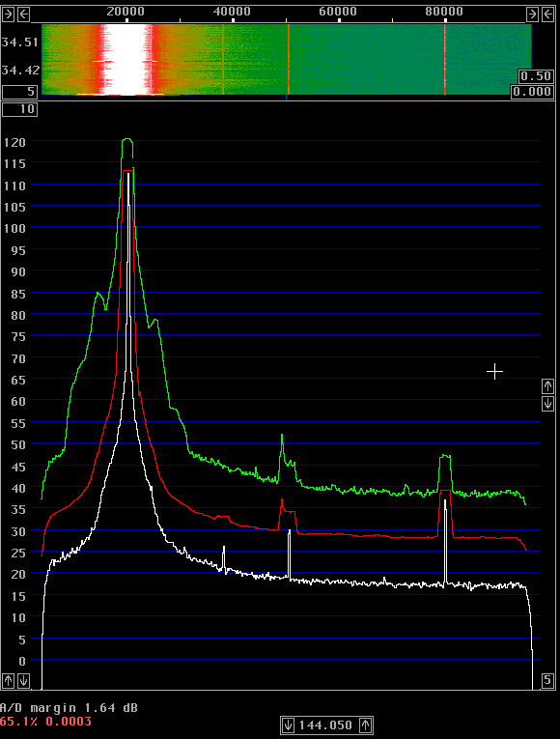
Task: Click the right-arrow icon at top-left of waterfall
Action: tap(8, 14)
